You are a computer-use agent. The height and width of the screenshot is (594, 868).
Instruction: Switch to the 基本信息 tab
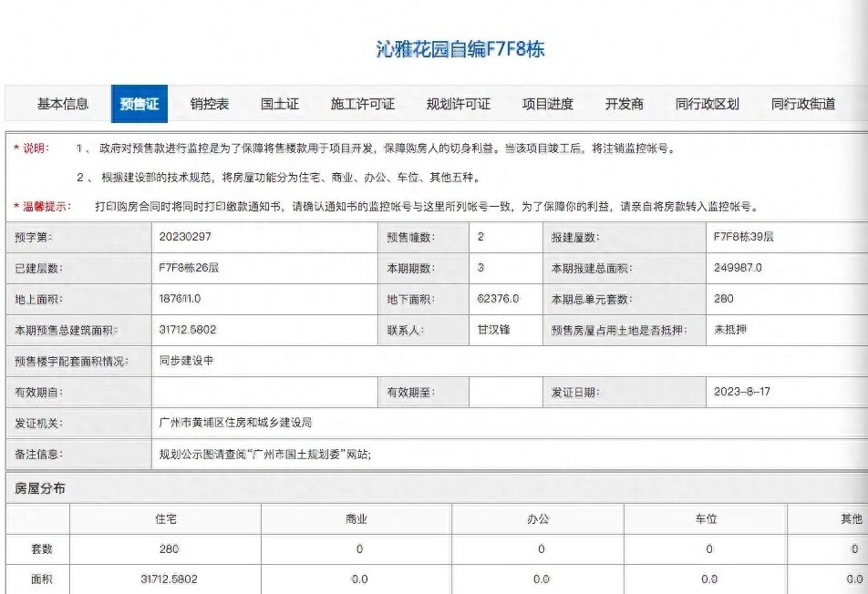[x=63, y=103]
